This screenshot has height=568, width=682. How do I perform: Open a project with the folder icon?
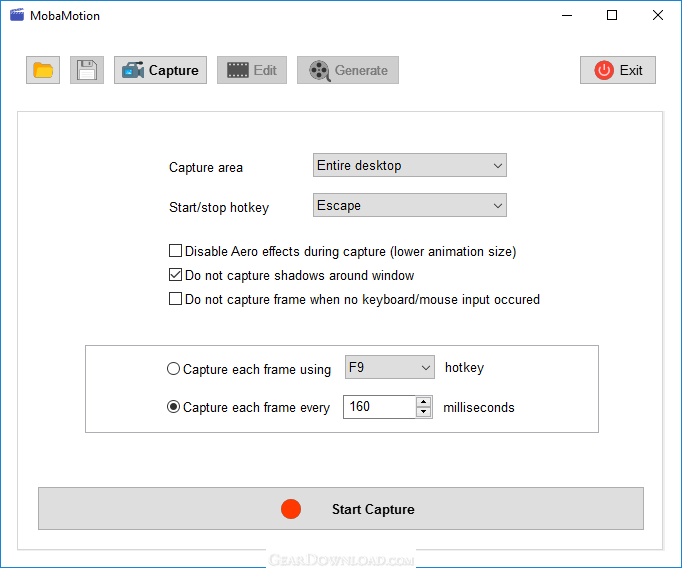coord(43,70)
